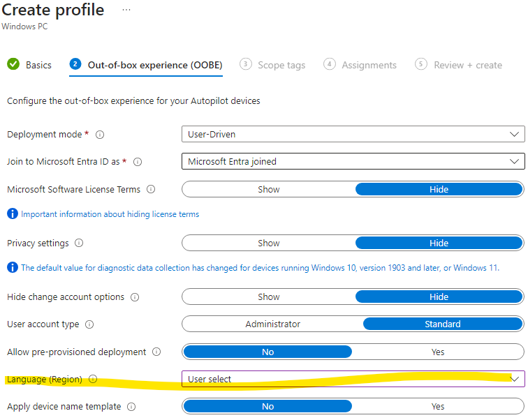Screen dimensions: 528x420
Task: Set Microsoft Software License Terms to Show
Action: pos(269,189)
